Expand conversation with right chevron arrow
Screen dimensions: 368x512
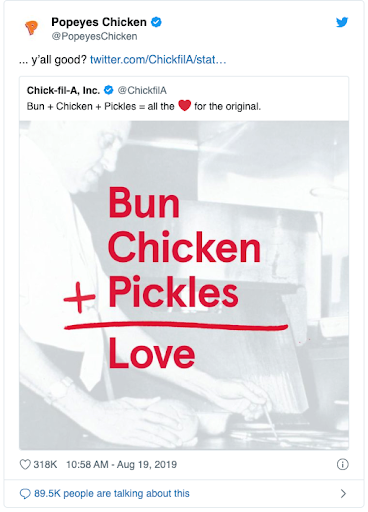(x=343, y=493)
